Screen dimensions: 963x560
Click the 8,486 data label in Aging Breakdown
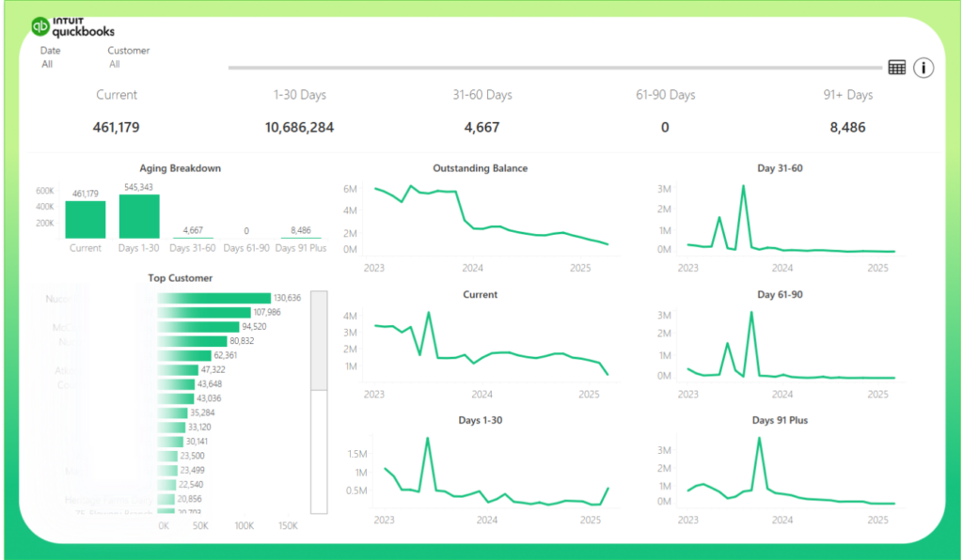[301, 230]
